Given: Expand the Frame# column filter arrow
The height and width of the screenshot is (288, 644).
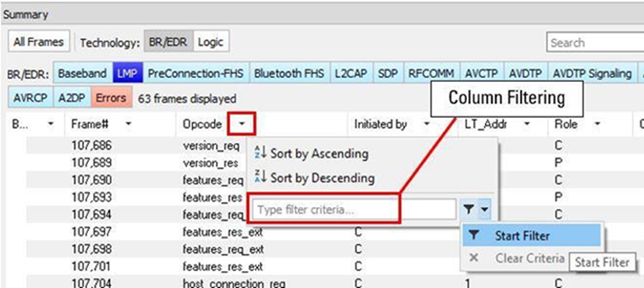Looking at the screenshot, I should (129, 123).
